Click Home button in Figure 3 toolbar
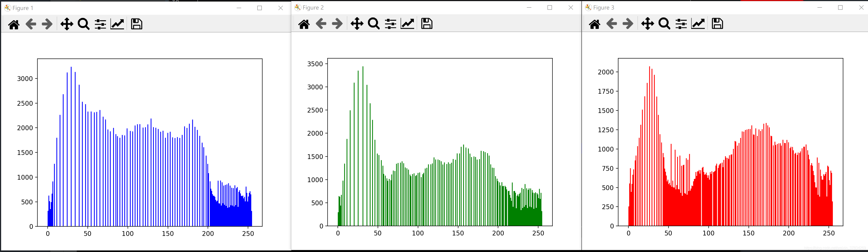 click(595, 24)
